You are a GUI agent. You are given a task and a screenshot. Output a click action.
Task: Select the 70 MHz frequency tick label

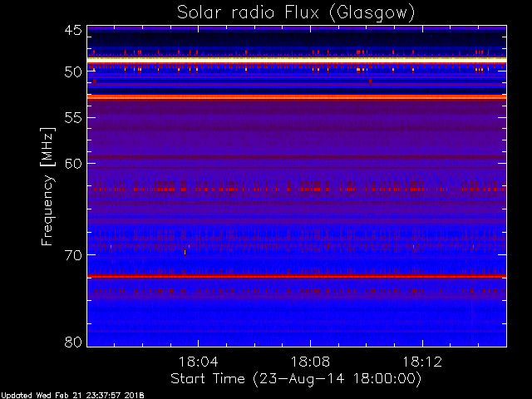click(x=72, y=254)
